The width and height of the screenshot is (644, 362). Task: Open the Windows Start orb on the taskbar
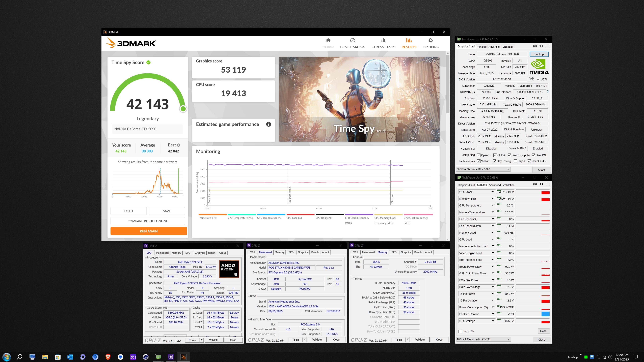[7, 357]
